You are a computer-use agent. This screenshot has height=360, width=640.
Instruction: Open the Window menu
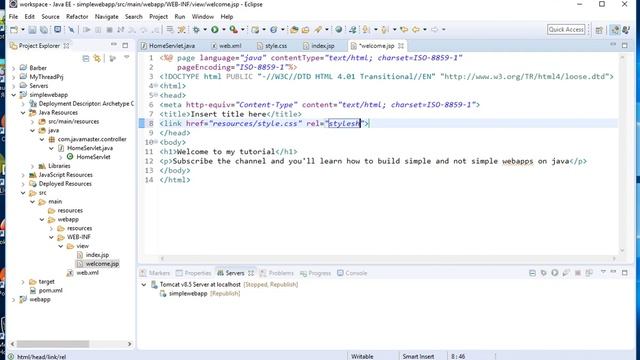tap(203, 17)
